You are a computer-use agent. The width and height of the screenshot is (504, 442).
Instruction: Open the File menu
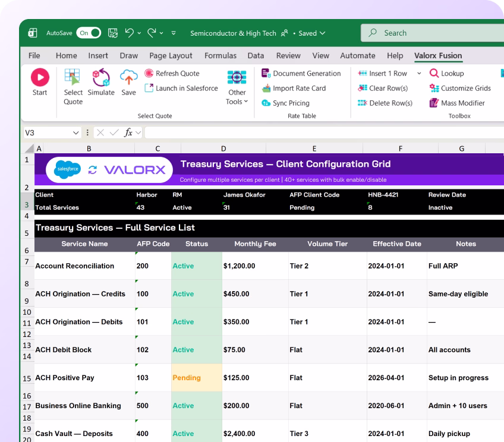pos(34,56)
